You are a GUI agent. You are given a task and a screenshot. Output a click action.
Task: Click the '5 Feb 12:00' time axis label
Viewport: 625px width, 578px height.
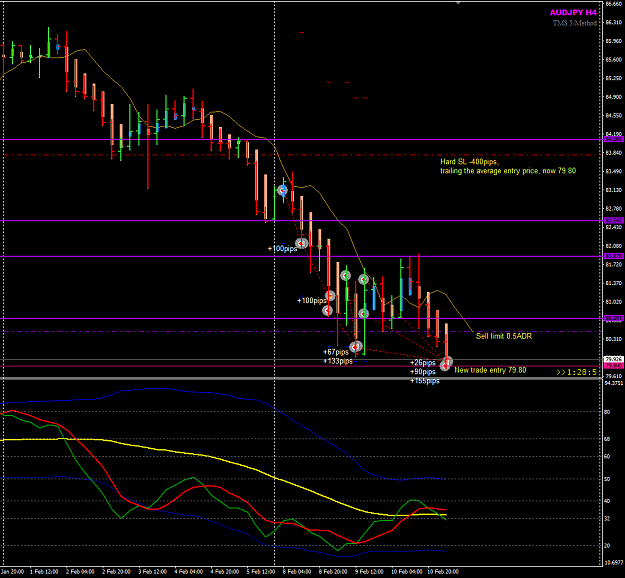261,572
